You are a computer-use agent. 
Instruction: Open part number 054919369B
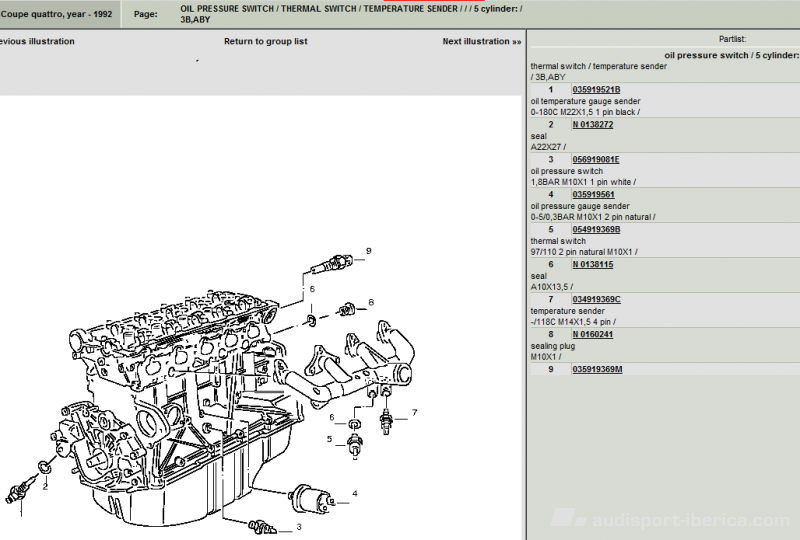(596, 229)
